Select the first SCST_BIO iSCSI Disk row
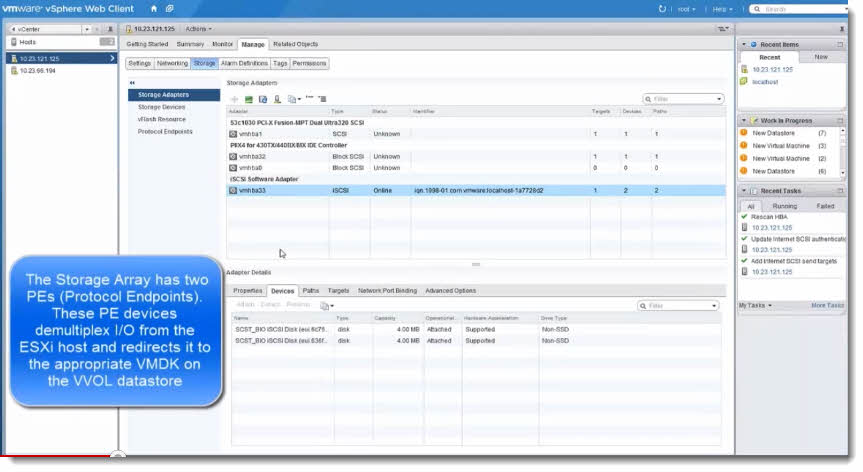Viewport: 863px width, 472px height. pos(476,330)
